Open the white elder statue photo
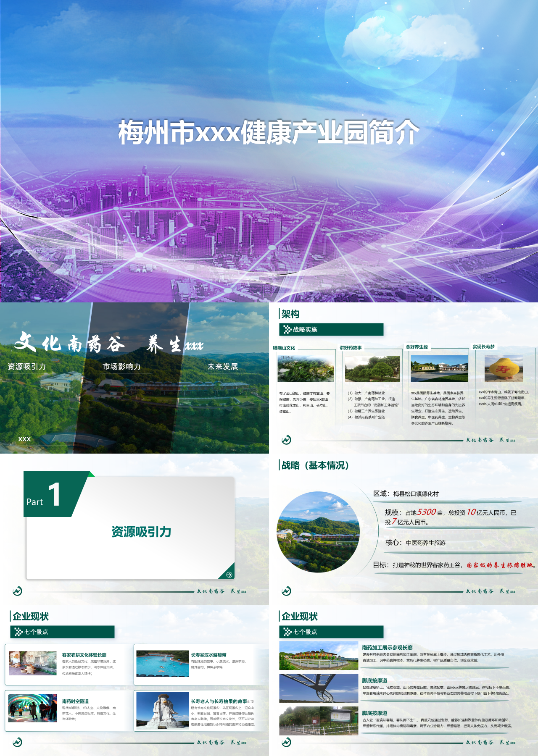Image resolution: width=538 pixels, height=756 pixels. (x=163, y=710)
